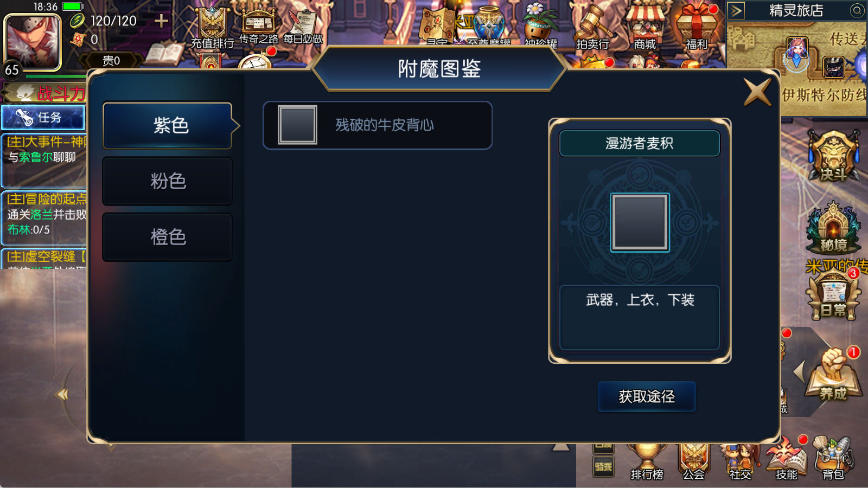Open the 决斗 duel icon

point(834,156)
